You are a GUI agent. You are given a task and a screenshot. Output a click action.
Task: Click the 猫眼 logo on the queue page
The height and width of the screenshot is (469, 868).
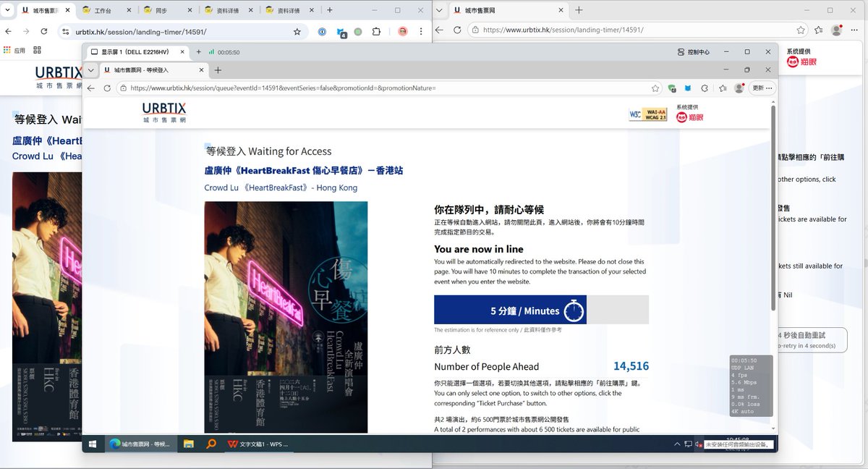click(x=689, y=117)
